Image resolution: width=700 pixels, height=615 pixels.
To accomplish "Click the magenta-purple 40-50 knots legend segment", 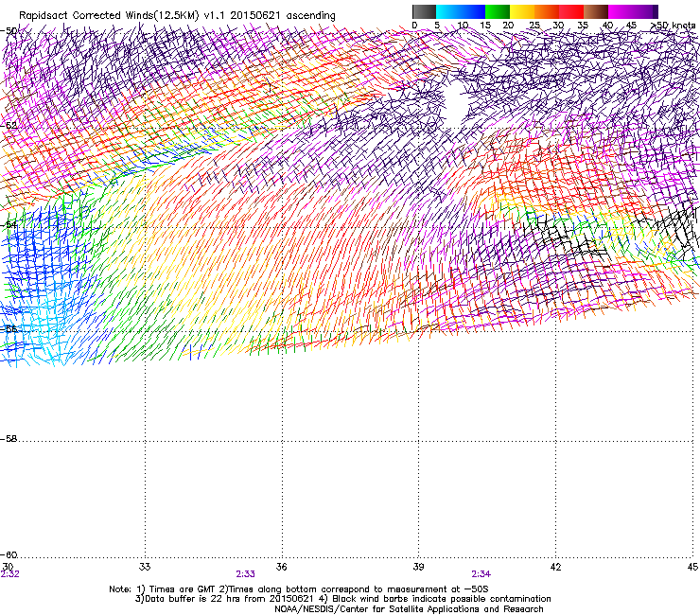I will click(633, 11).
